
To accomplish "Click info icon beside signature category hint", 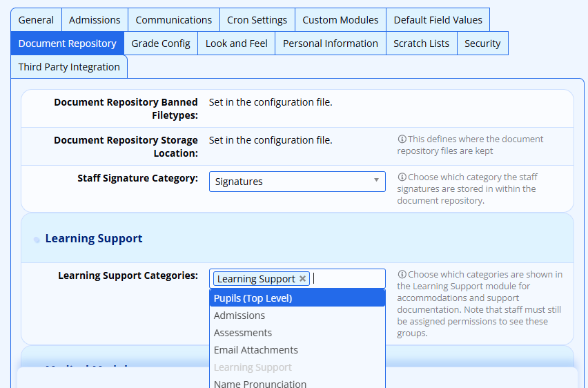I will tap(402, 177).
